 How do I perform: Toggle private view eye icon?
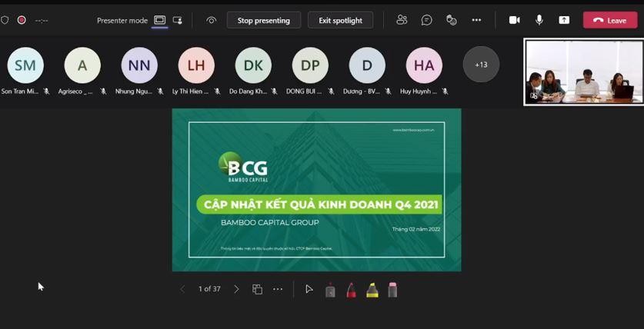(211, 20)
